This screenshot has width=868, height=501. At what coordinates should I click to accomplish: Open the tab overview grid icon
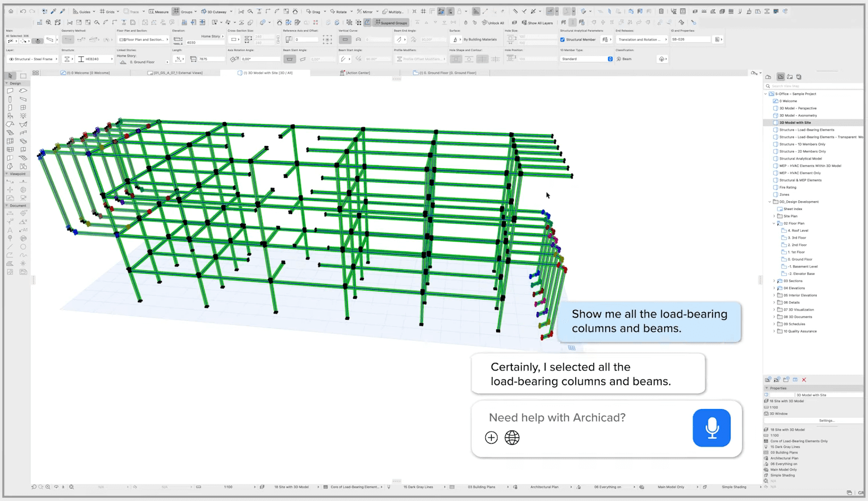tap(36, 73)
